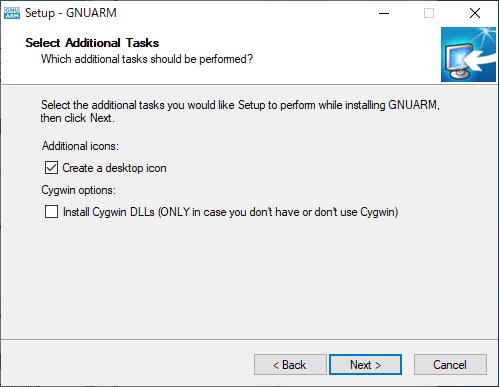
Task: Click the "then click Next." instruction line
Action: [x=77, y=118]
